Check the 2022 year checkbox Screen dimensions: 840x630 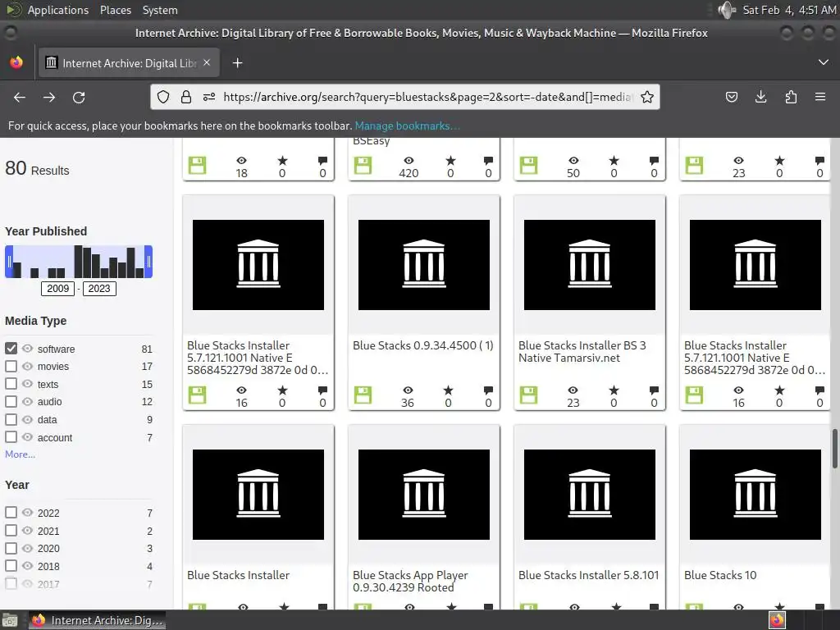pyautogui.click(x=11, y=512)
